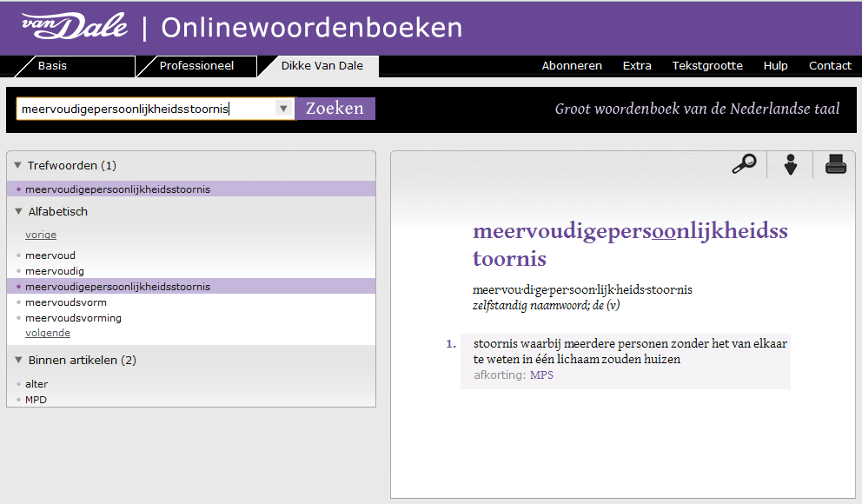
Task: Go to vorige alphabetical entries
Action: click(41, 235)
